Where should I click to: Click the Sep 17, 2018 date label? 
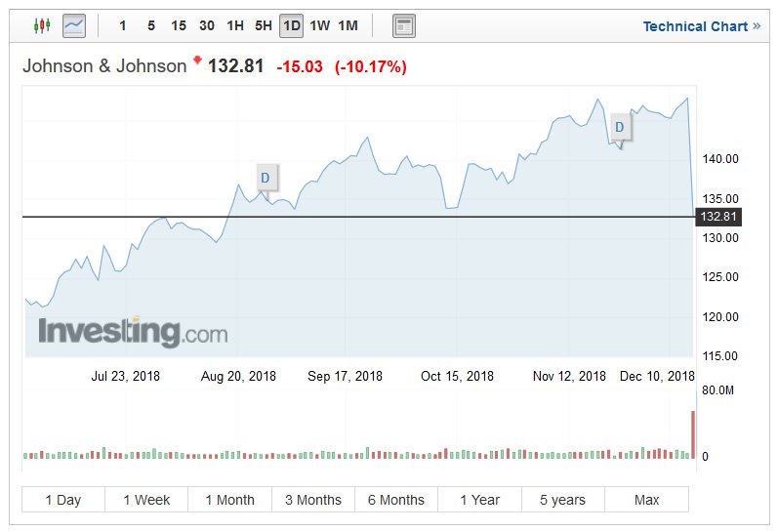click(x=345, y=376)
